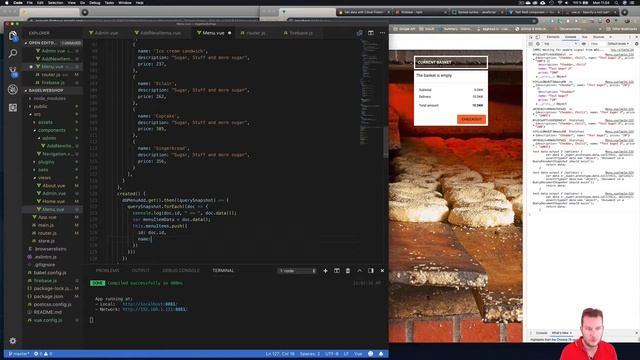Click the editor minimap scrollbar
The height and width of the screenshot is (360, 640).
point(386,142)
